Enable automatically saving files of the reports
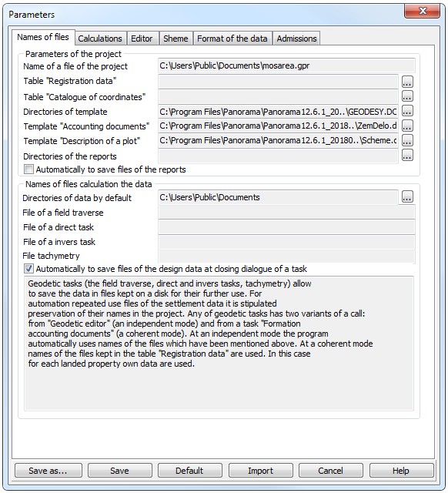This screenshot has width=448, height=493. click(x=28, y=169)
